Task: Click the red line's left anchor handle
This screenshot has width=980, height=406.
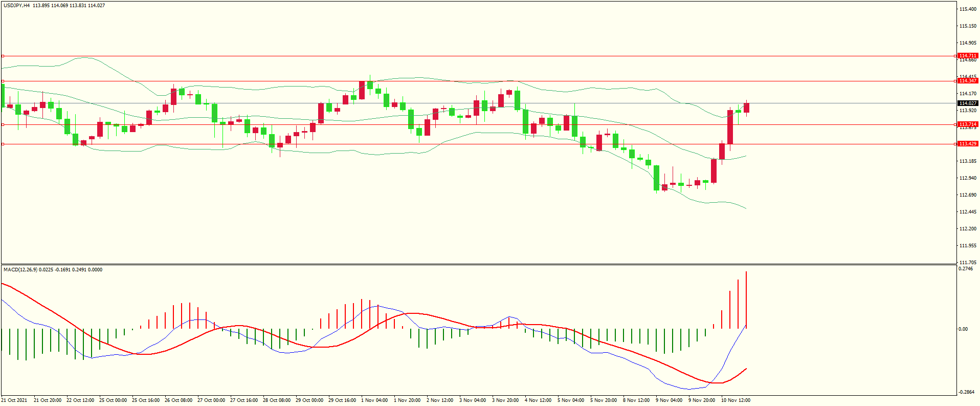Action: click(3, 81)
